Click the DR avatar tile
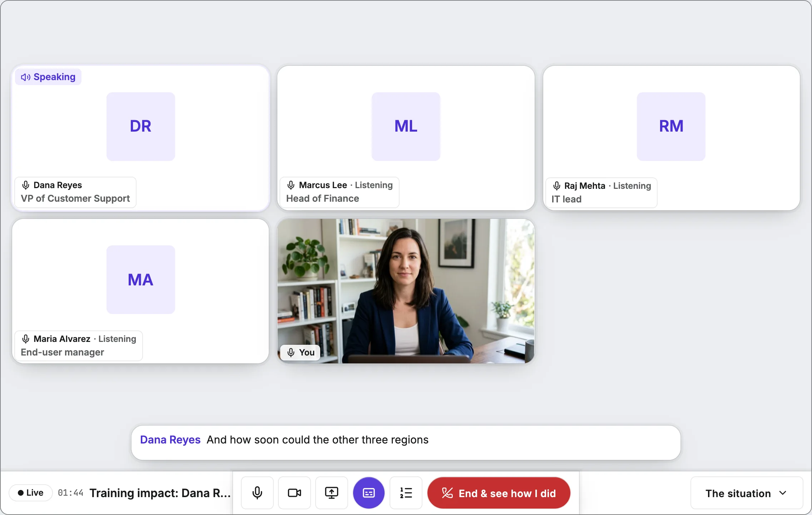This screenshot has height=515, width=812. [x=141, y=127]
